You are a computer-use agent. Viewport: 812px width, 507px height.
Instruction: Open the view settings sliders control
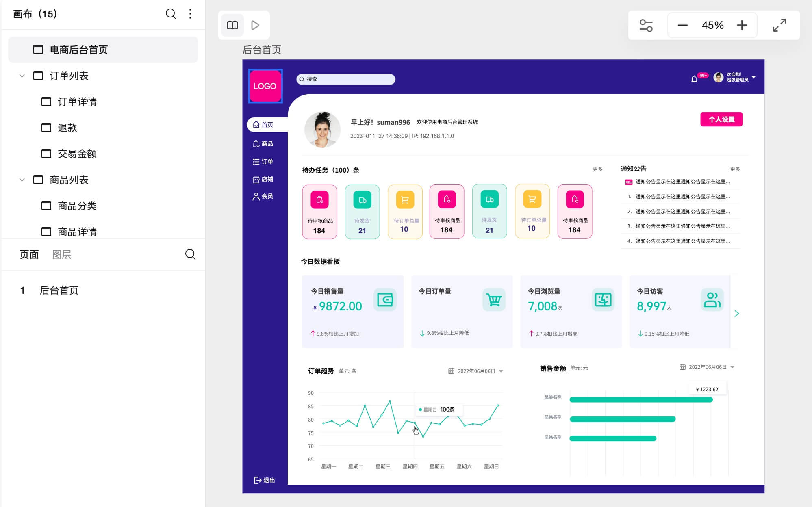pyautogui.click(x=645, y=25)
